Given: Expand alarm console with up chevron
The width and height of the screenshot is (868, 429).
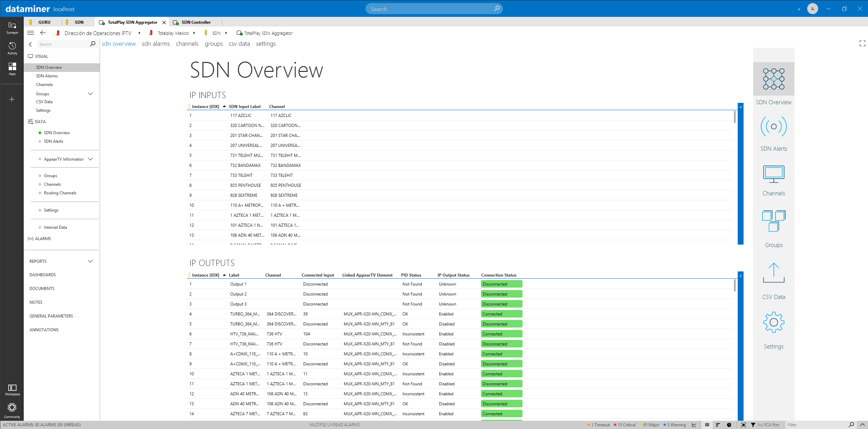Looking at the screenshot, I should click(862, 425).
